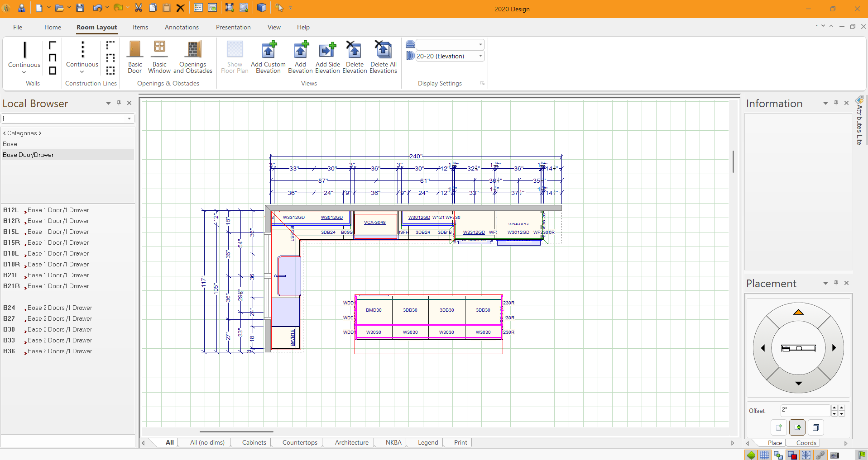Image resolution: width=868 pixels, height=460 pixels.
Task: Select the Coords tab in Placement
Action: pos(806,443)
